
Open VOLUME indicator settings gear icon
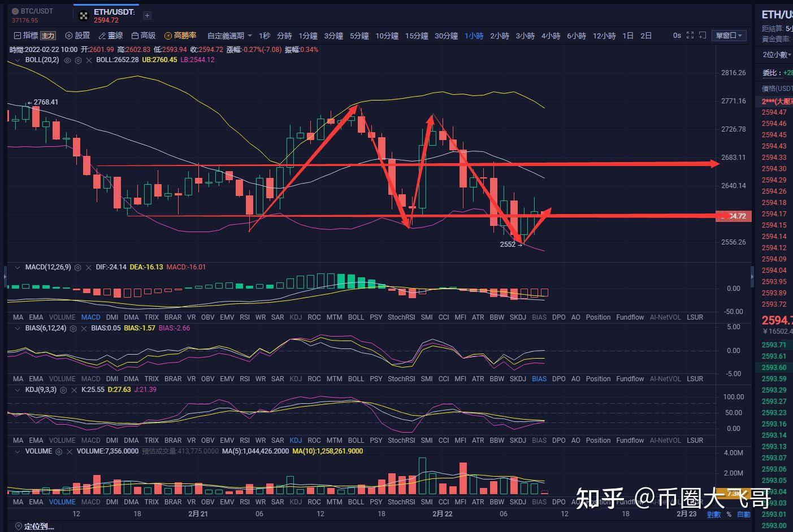pyautogui.click(x=59, y=451)
